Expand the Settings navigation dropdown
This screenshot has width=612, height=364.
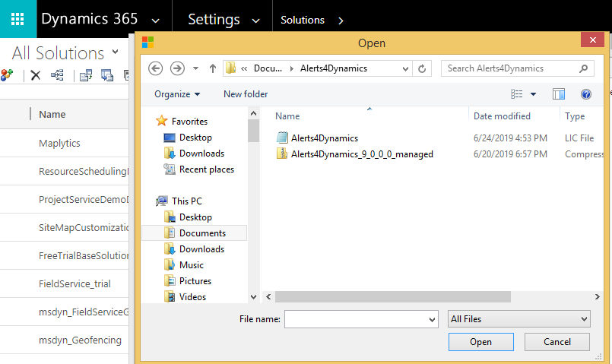[x=255, y=21]
